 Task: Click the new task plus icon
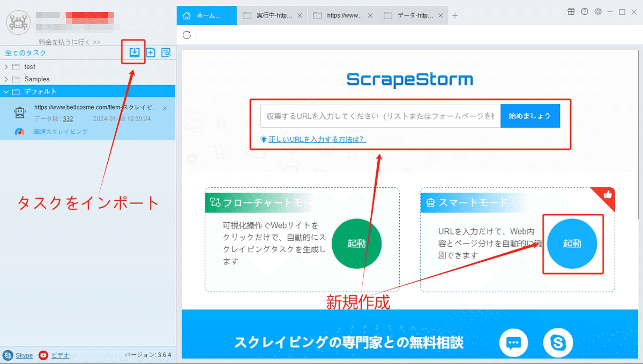[151, 52]
